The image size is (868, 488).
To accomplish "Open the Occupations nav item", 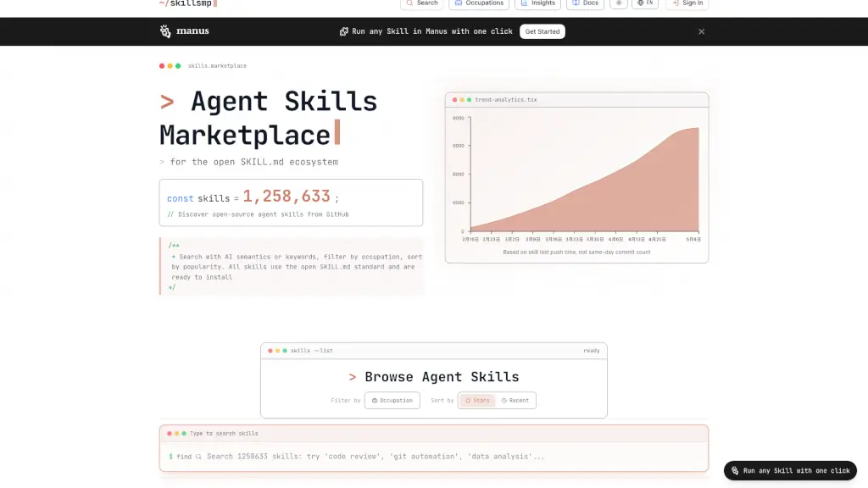I will [x=479, y=3].
